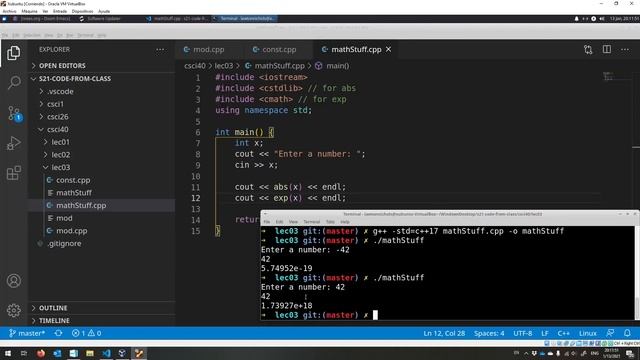The width and height of the screenshot is (640, 360).
Task: Change LF end of line sequence
Action: tap(544, 333)
